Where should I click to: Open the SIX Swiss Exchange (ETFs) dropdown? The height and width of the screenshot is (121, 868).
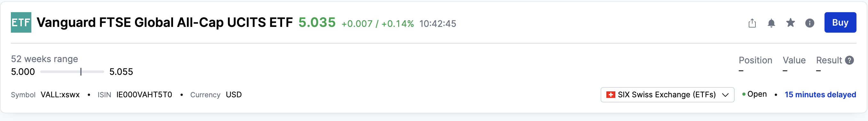coord(667,95)
